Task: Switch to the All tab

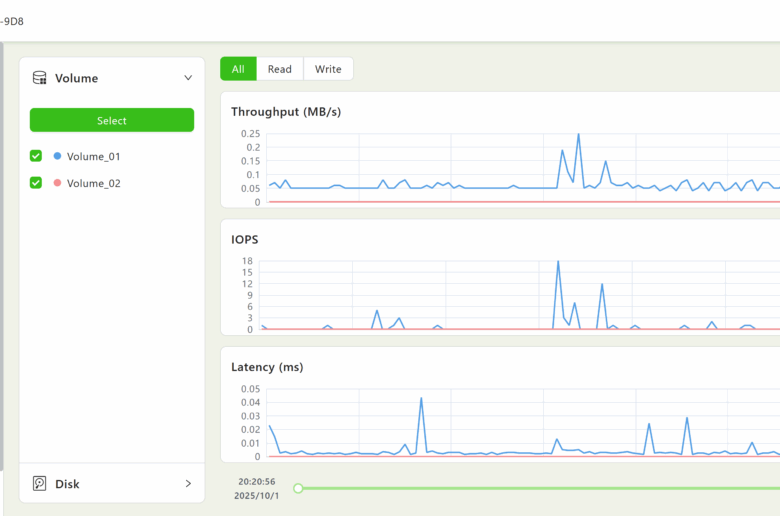Action: click(x=238, y=69)
